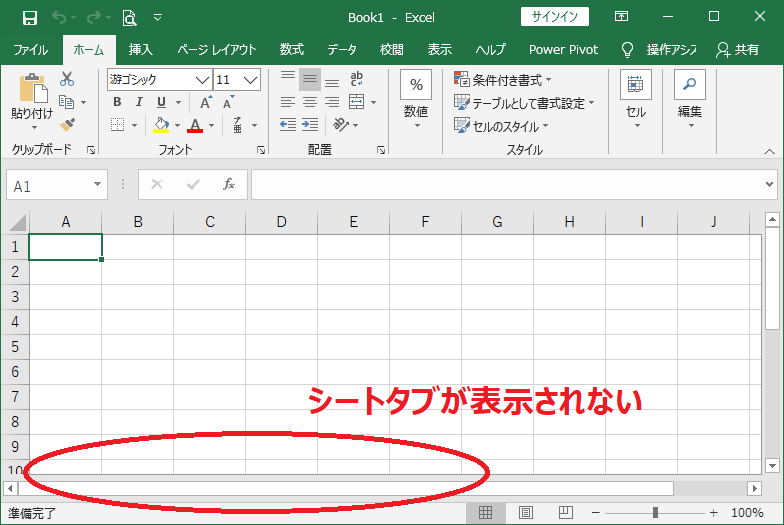Align text right in cell
Image resolution: width=784 pixels, height=525 pixels.
332,102
